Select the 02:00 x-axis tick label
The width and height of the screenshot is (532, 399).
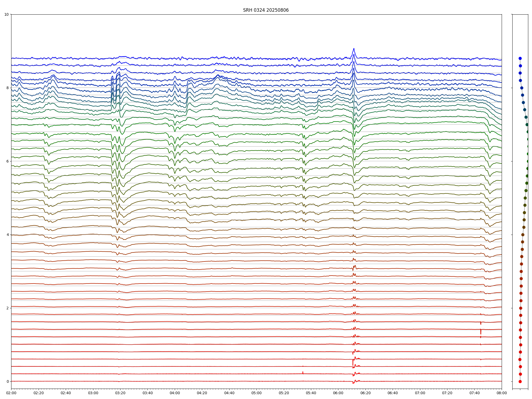pos(11,393)
